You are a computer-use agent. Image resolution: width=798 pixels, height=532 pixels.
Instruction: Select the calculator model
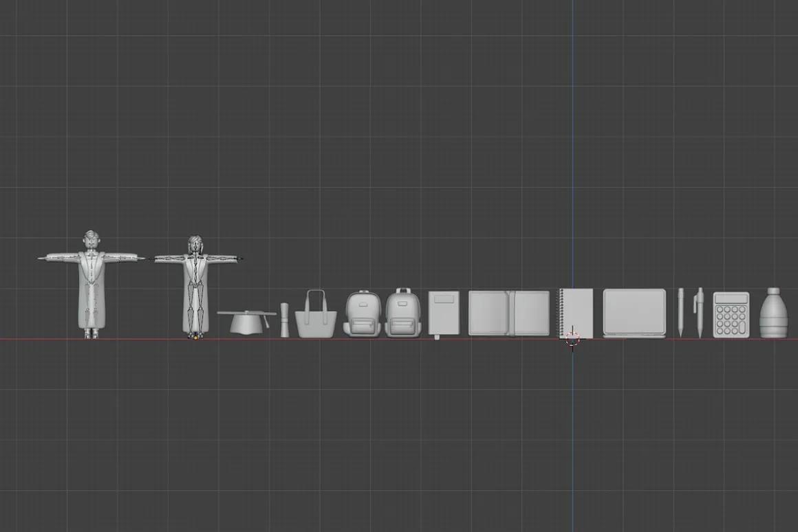pos(731,315)
